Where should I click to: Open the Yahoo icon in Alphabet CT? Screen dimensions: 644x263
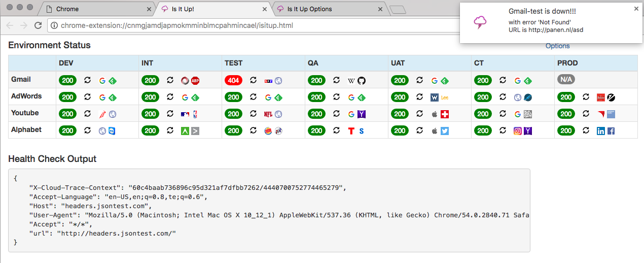pyautogui.click(x=528, y=131)
